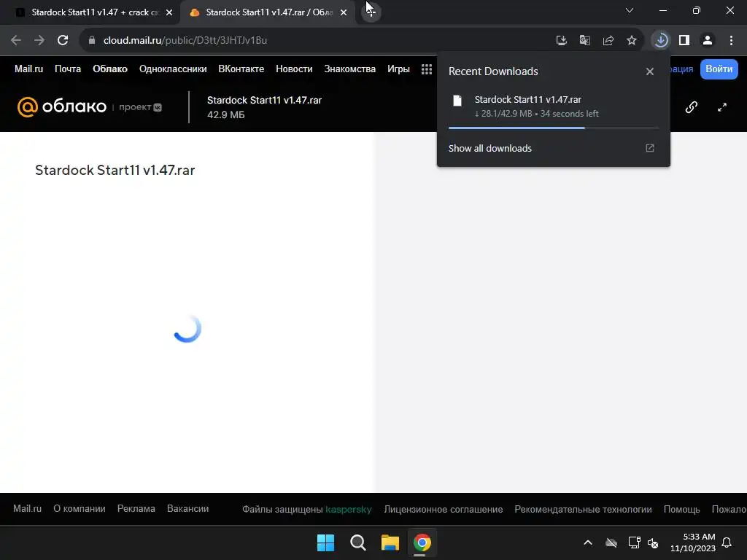This screenshot has width=747, height=560.
Task: Close the Stardock crack tab
Action: [169, 12]
